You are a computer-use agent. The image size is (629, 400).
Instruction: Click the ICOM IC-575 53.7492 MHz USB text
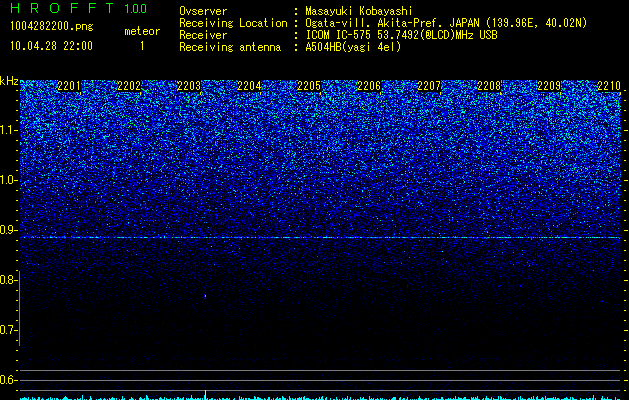click(x=401, y=35)
